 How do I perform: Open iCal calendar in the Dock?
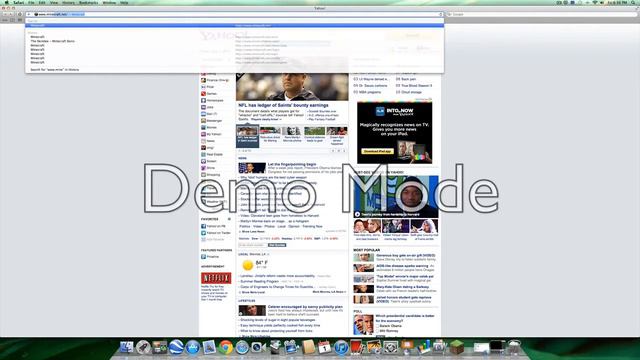coord(324,347)
